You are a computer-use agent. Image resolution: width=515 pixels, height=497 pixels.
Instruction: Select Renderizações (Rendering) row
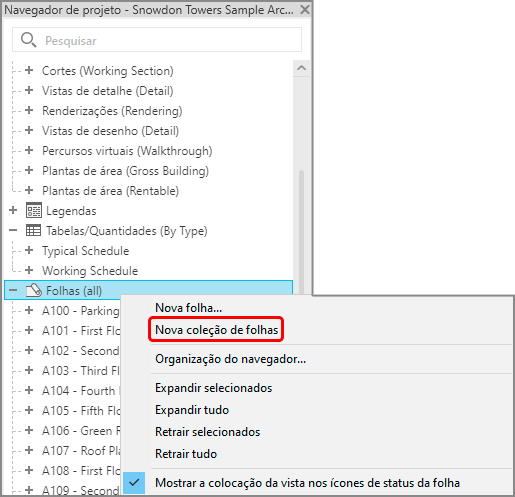[x=112, y=111]
